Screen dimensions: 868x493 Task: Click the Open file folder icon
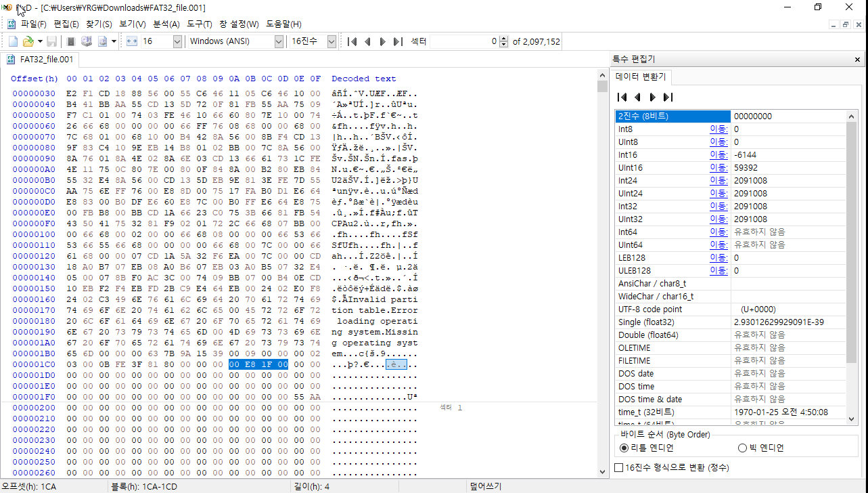28,41
